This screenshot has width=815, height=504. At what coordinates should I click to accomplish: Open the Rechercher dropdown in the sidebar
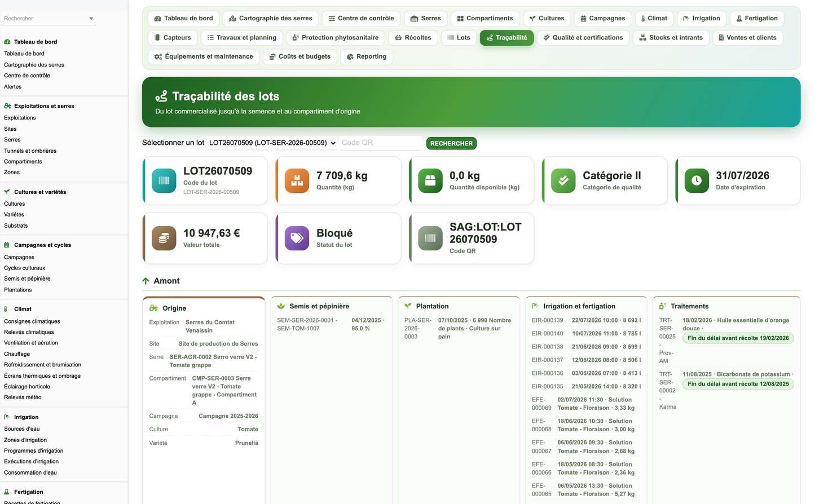click(x=49, y=19)
